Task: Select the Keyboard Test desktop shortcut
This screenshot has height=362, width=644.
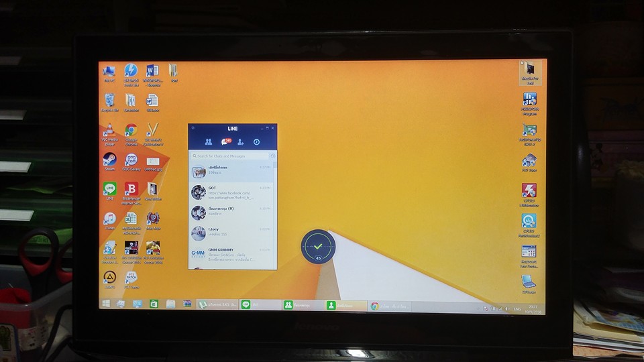Action: pyautogui.click(x=529, y=256)
